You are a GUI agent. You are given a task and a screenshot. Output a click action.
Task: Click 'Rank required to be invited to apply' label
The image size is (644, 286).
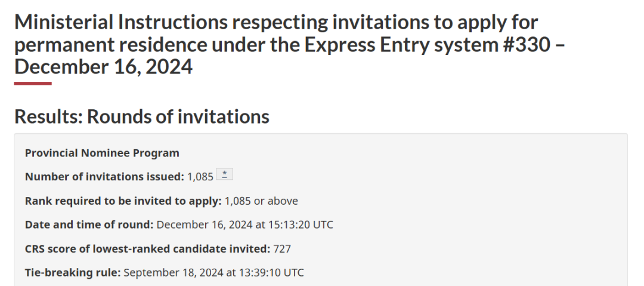(123, 201)
